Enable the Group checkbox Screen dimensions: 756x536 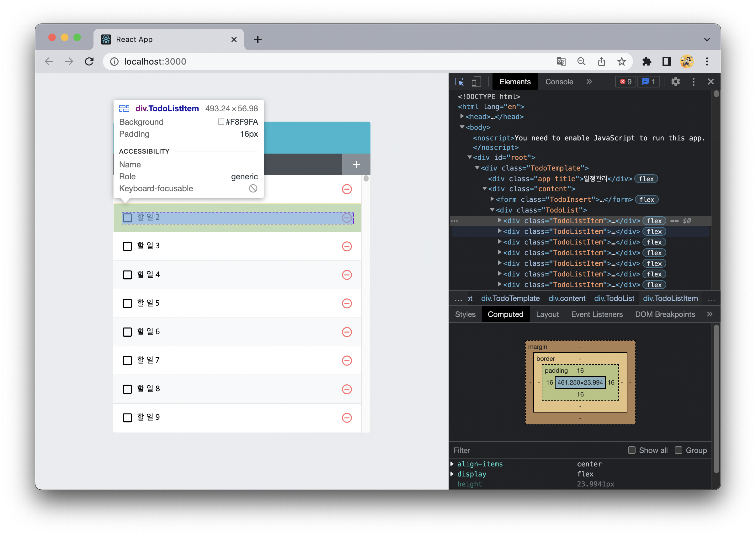pyautogui.click(x=678, y=450)
